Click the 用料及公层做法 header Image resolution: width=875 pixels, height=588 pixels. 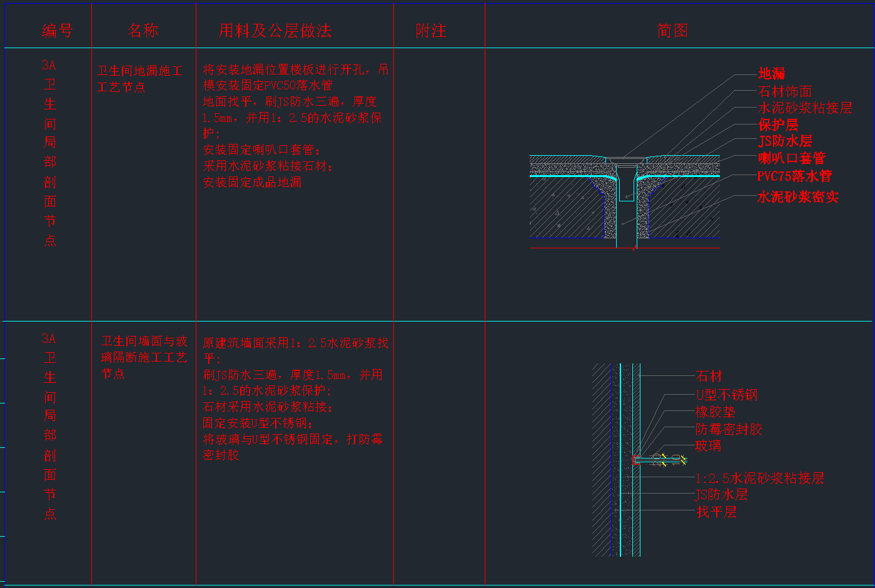(x=275, y=31)
